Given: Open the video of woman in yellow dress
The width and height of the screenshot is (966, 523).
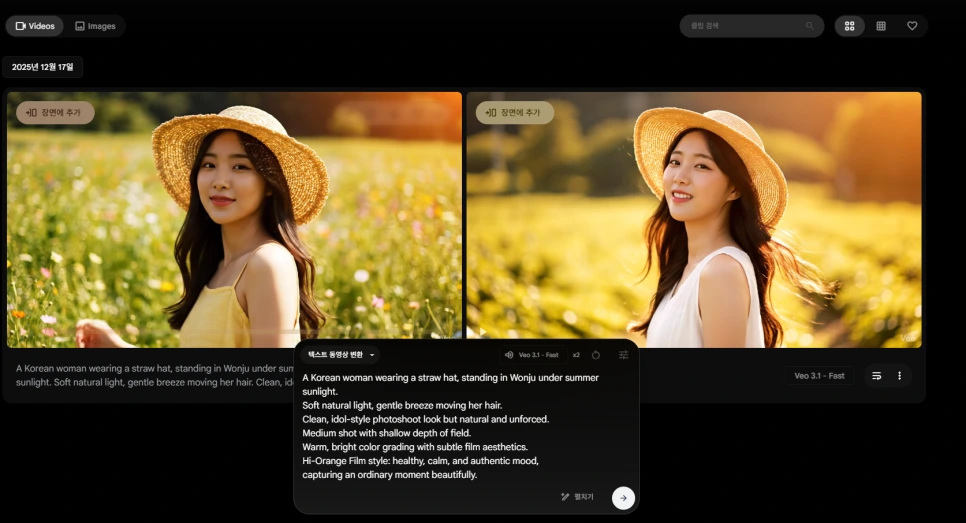Looking at the screenshot, I should (234, 219).
